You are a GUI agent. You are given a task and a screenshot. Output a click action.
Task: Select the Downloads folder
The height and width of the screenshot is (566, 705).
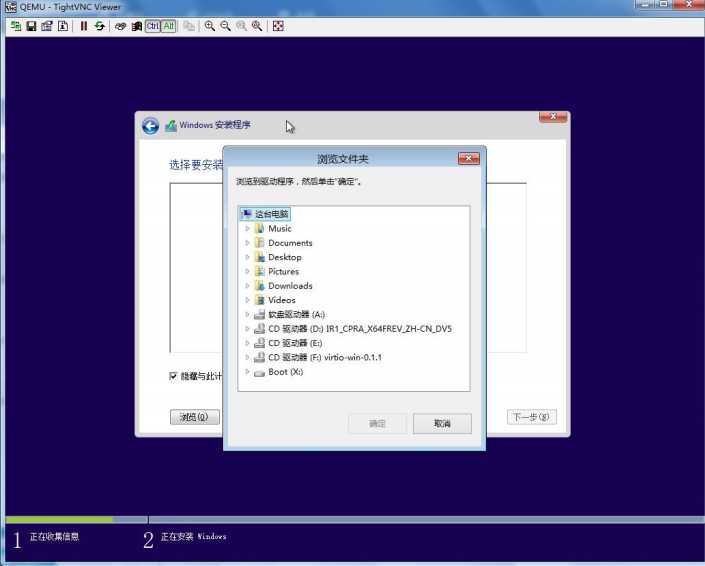point(290,286)
